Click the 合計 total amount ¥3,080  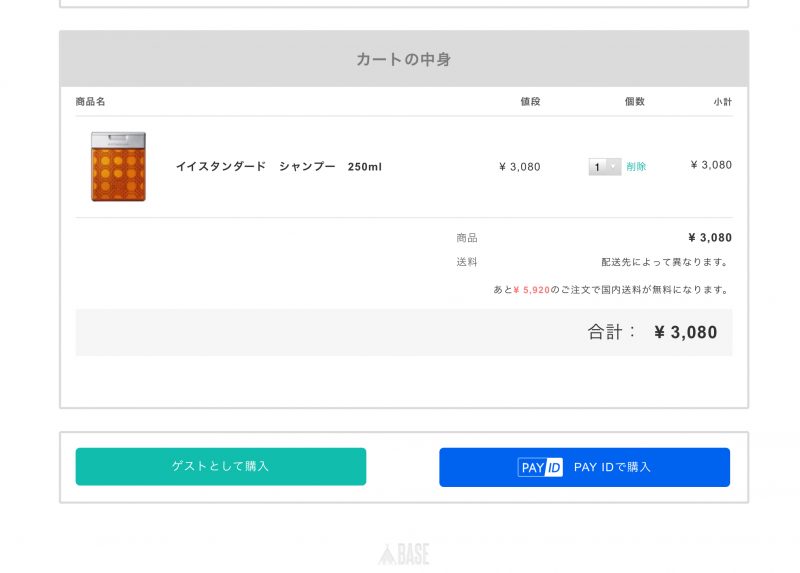pyautogui.click(x=685, y=332)
